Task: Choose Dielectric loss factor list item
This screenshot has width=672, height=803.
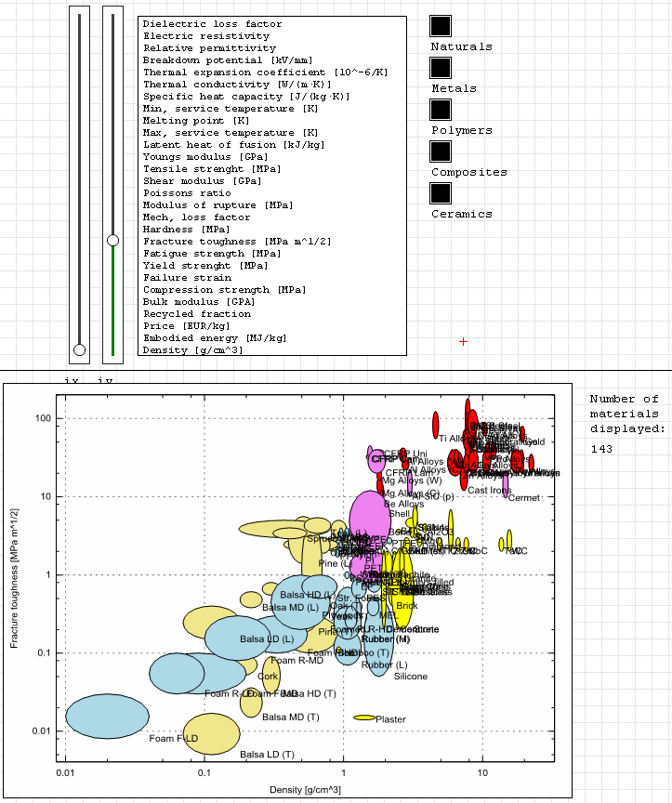Action: pos(213,24)
